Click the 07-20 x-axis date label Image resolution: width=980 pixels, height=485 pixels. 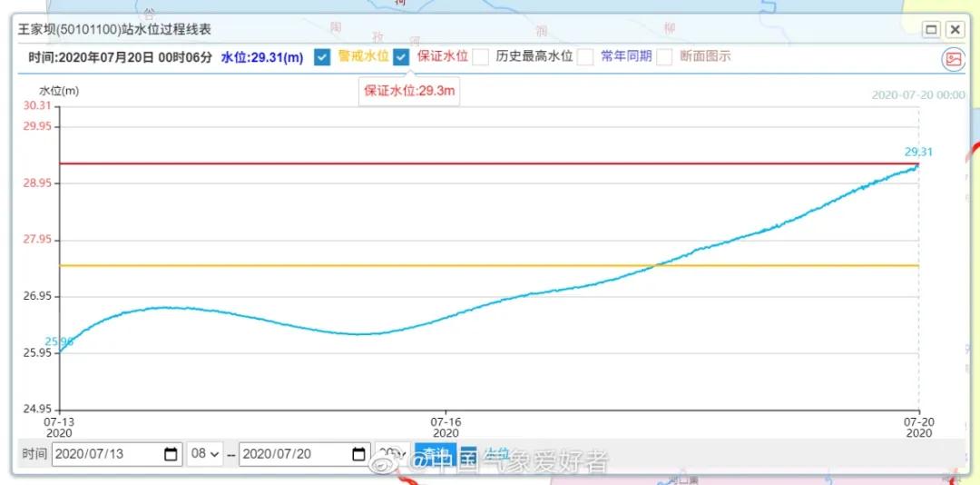pyautogui.click(x=918, y=422)
